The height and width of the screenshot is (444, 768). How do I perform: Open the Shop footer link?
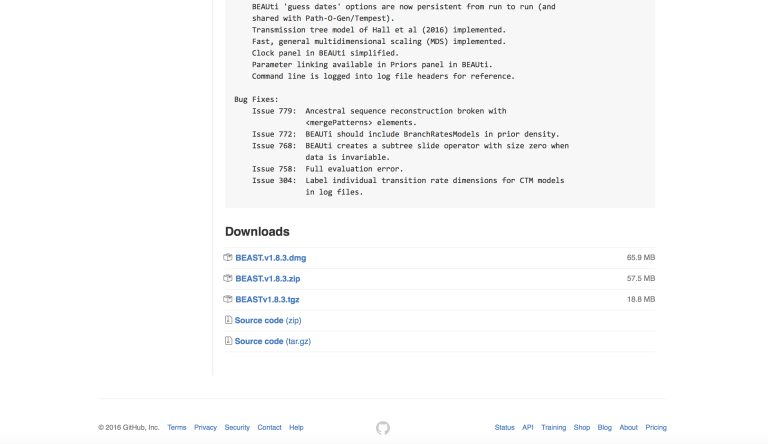582,427
